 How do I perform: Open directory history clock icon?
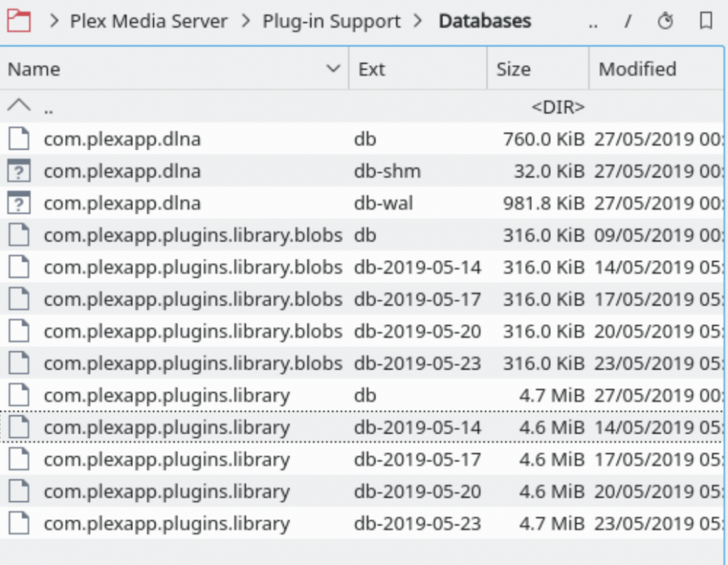tap(666, 21)
